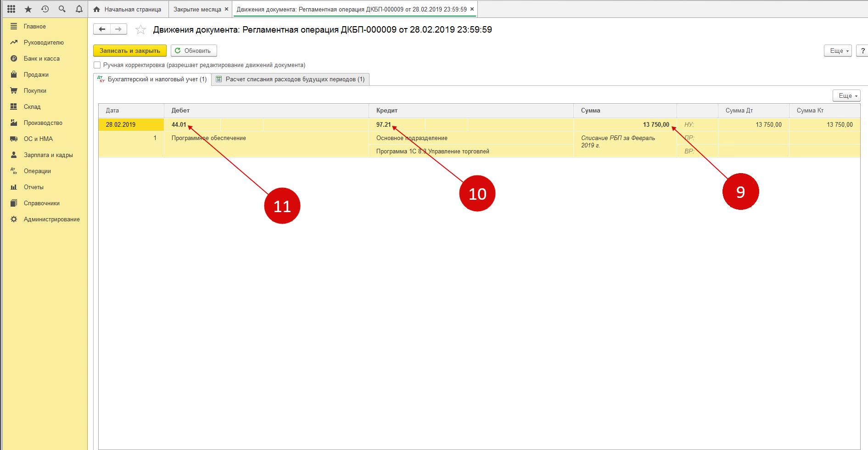Image resolution: width=868 pixels, height=450 pixels.
Task: Click the Обновить button
Action: (194, 51)
